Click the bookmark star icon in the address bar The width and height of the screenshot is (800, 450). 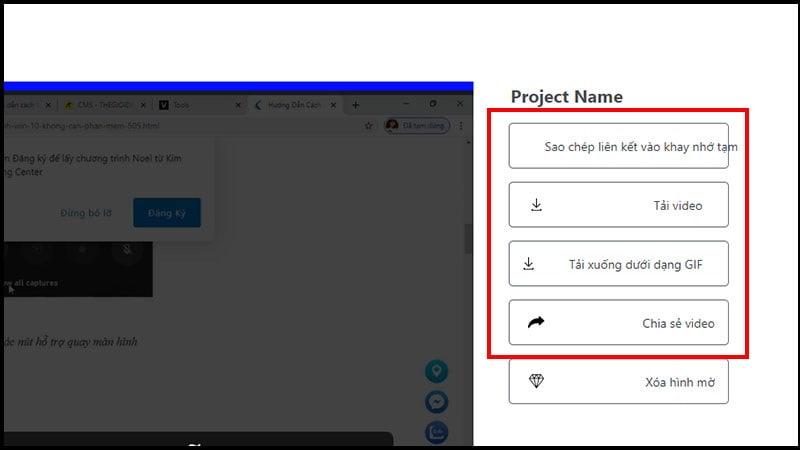(368, 126)
